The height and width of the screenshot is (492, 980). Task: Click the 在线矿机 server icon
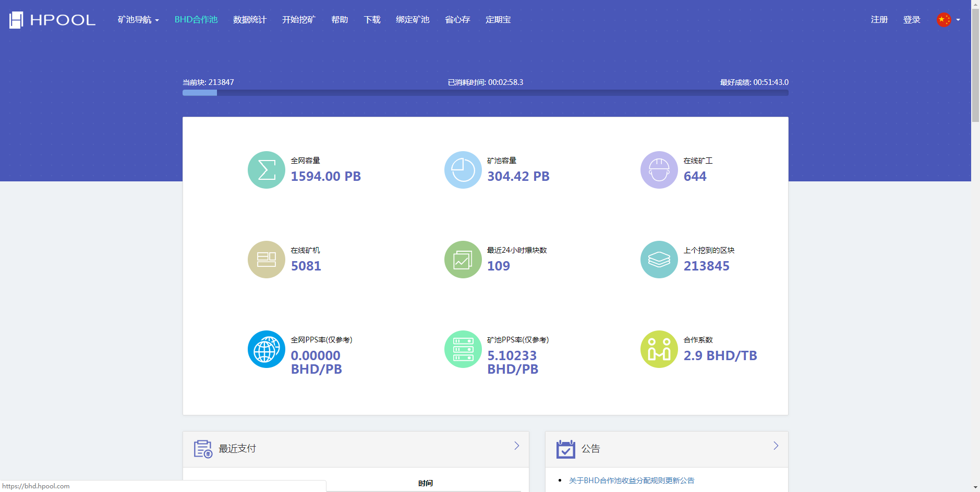(x=267, y=260)
